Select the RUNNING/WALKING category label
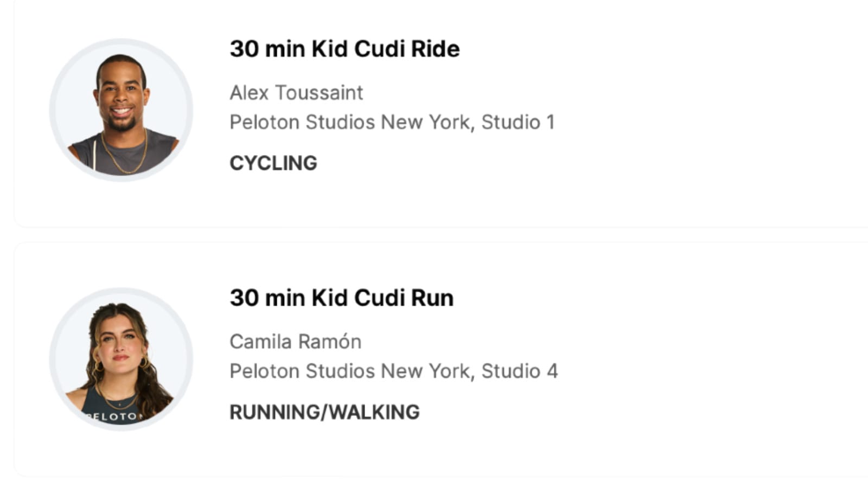 click(324, 412)
